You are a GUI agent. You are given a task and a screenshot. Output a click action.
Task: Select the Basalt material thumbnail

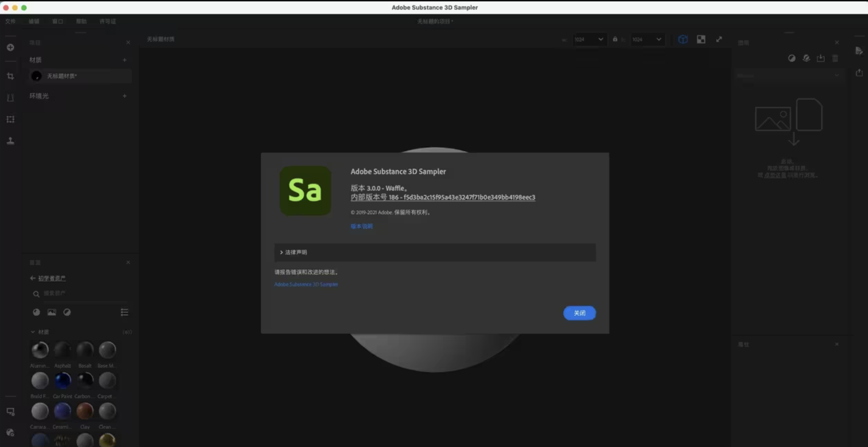(x=85, y=350)
